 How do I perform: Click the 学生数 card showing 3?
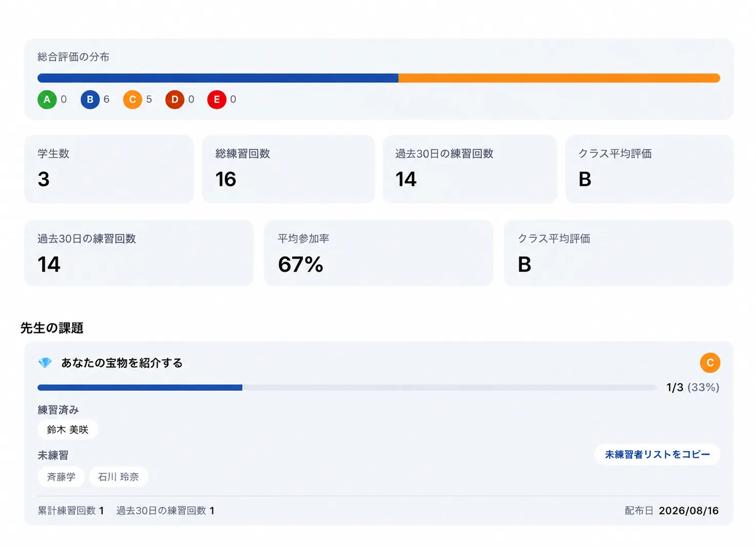(x=109, y=169)
